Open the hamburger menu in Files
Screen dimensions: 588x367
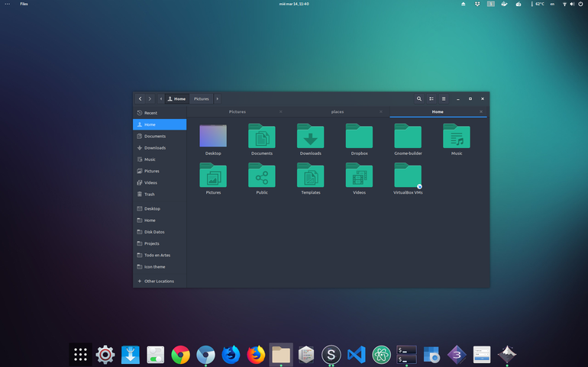point(444,99)
